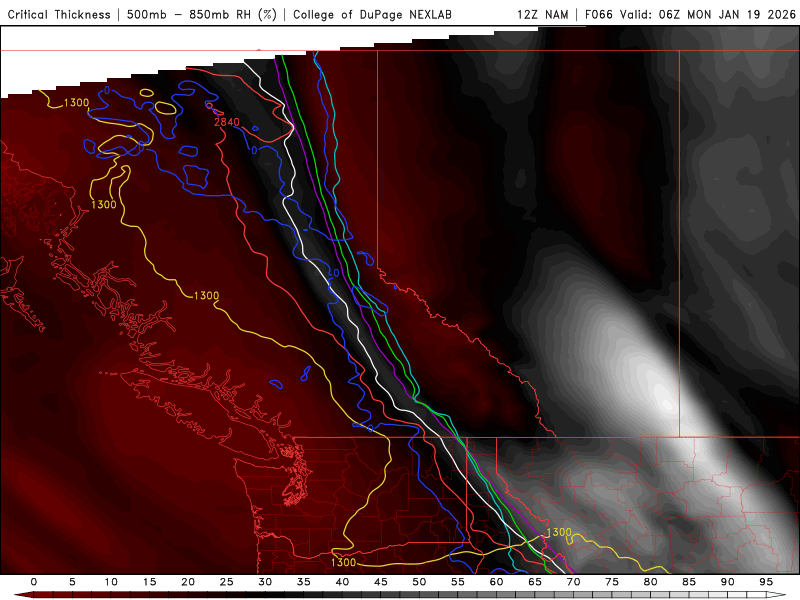Screen dimensions: 800x600
Task: Click colorbar tick label "95"
Action: point(766,582)
